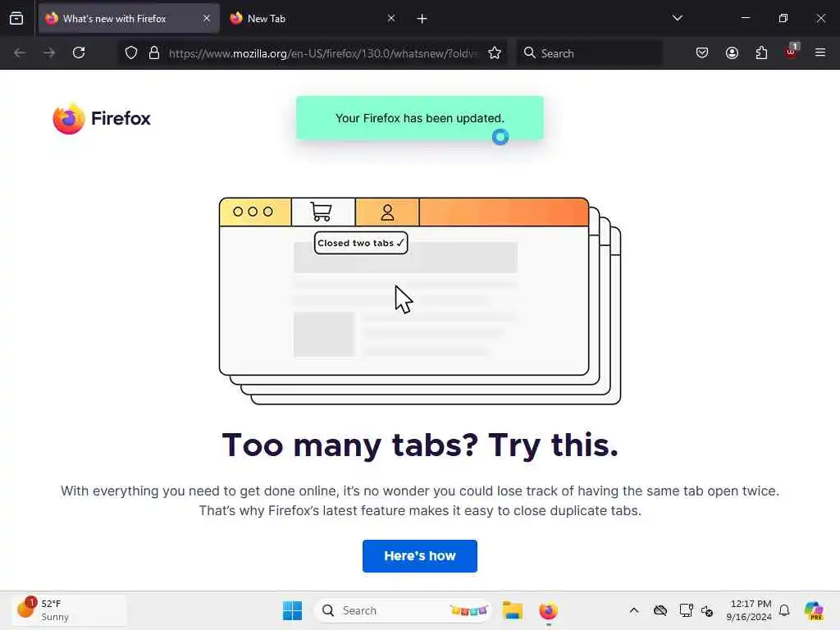Save the page to Pocket
840x630 pixels.
click(x=702, y=52)
